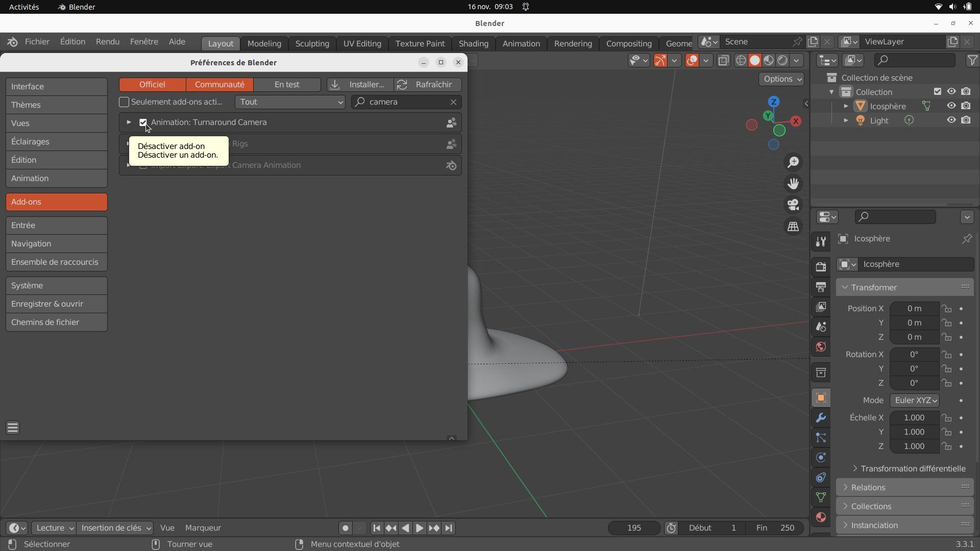The width and height of the screenshot is (980, 551).
Task: Jump to timeline last frame
Action: [x=449, y=528]
